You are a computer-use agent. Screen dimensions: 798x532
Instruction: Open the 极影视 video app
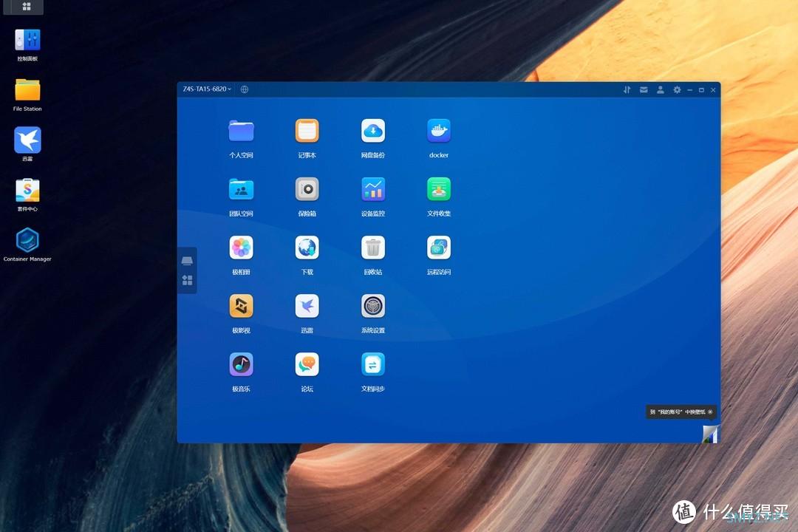[241, 307]
